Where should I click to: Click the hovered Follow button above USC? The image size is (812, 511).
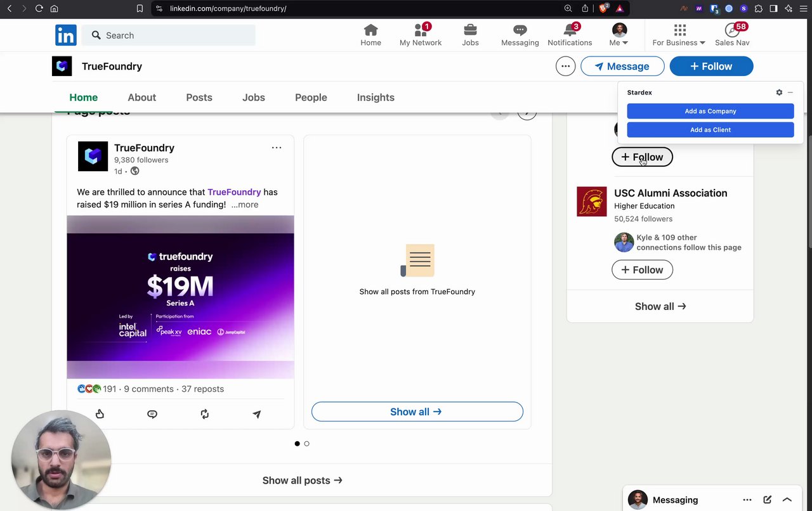click(x=642, y=157)
